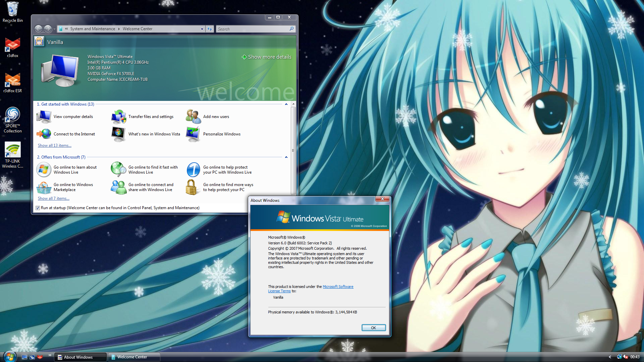Launch the r3dfox ESR desktop shortcut
644x362 pixels.
point(12,83)
